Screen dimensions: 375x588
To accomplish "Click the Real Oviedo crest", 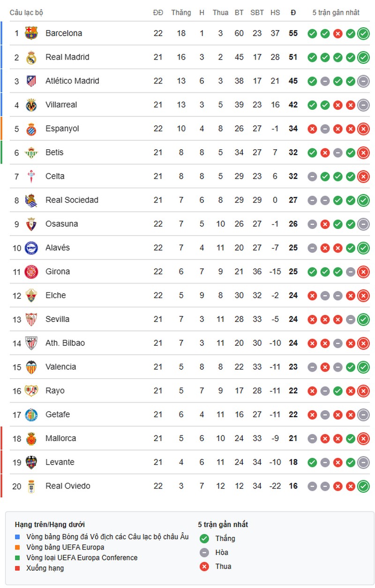I will [x=31, y=486].
